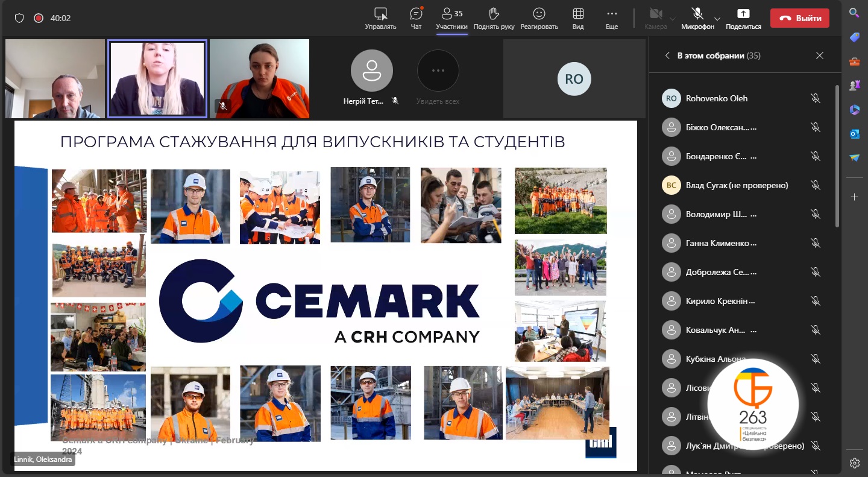Click the mic icon for Влад Сугак

816,185
